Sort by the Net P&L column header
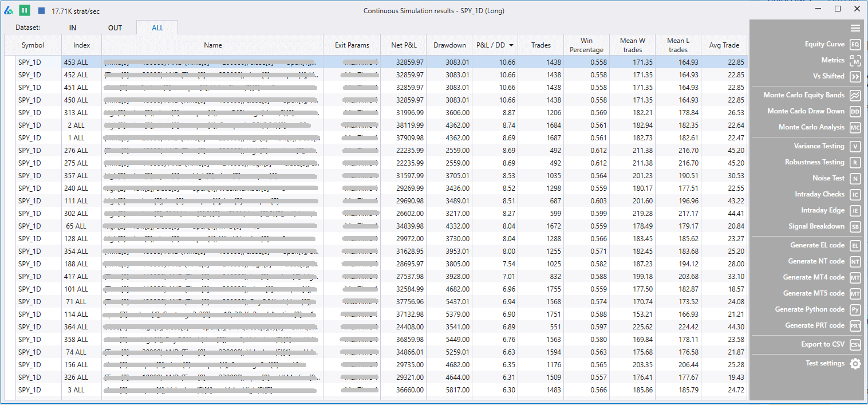868x405 pixels. [404, 45]
